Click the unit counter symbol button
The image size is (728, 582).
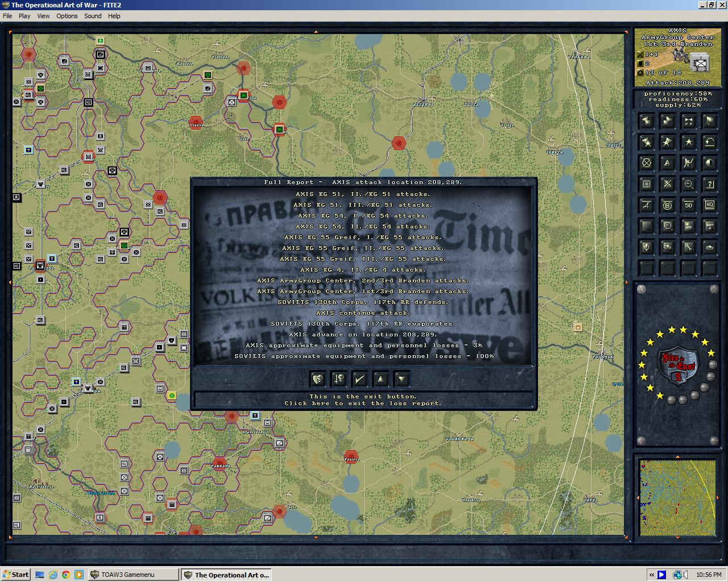647,184
